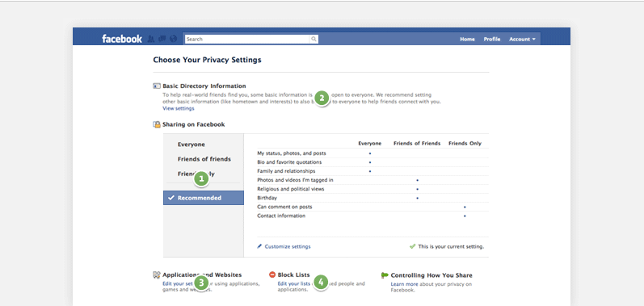Open Profile from the top bar

pos(491,40)
